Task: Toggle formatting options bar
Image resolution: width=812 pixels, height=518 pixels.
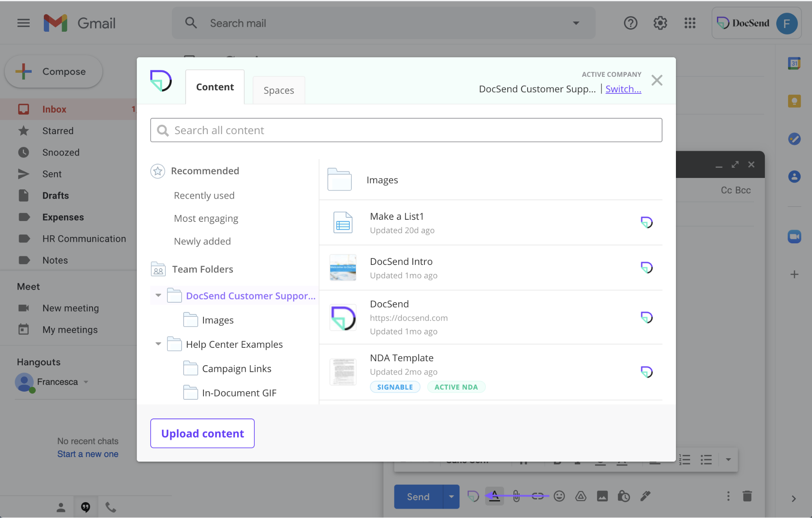Action: click(494, 496)
